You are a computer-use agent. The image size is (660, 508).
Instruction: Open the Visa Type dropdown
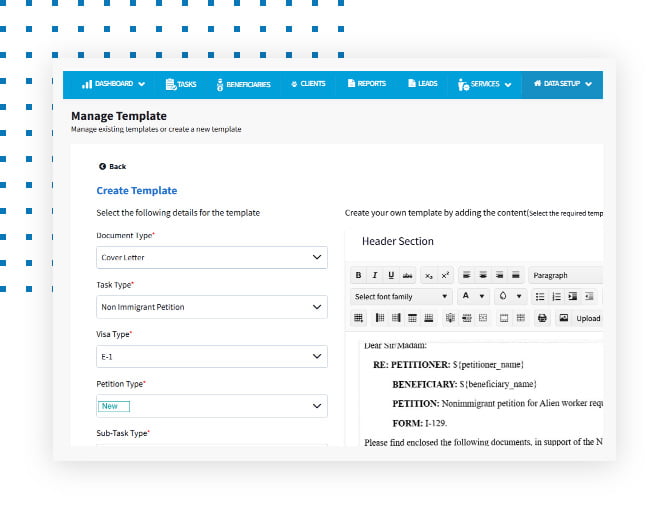[x=212, y=356]
